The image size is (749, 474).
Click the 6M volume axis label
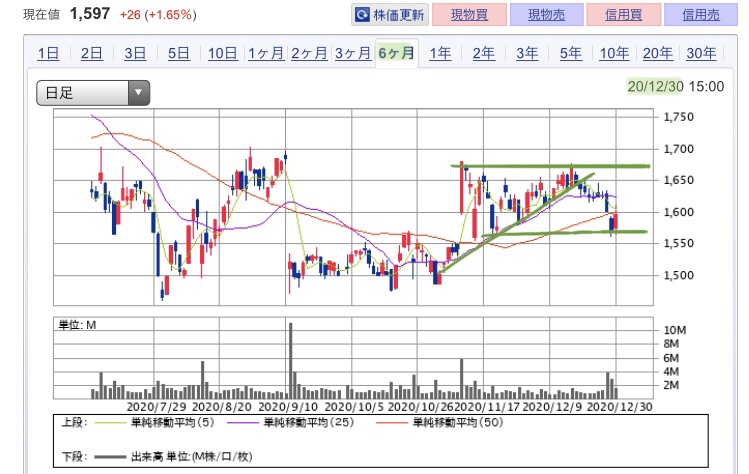tap(671, 358)
